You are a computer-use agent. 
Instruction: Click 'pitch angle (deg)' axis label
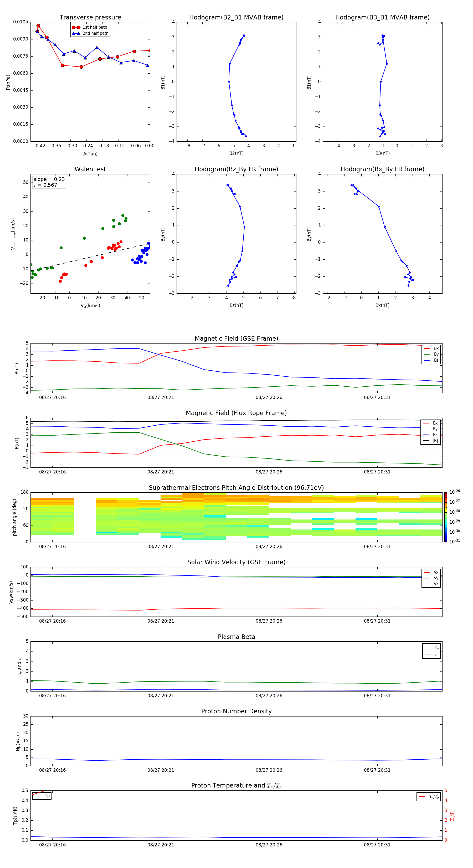click(14, 517)
